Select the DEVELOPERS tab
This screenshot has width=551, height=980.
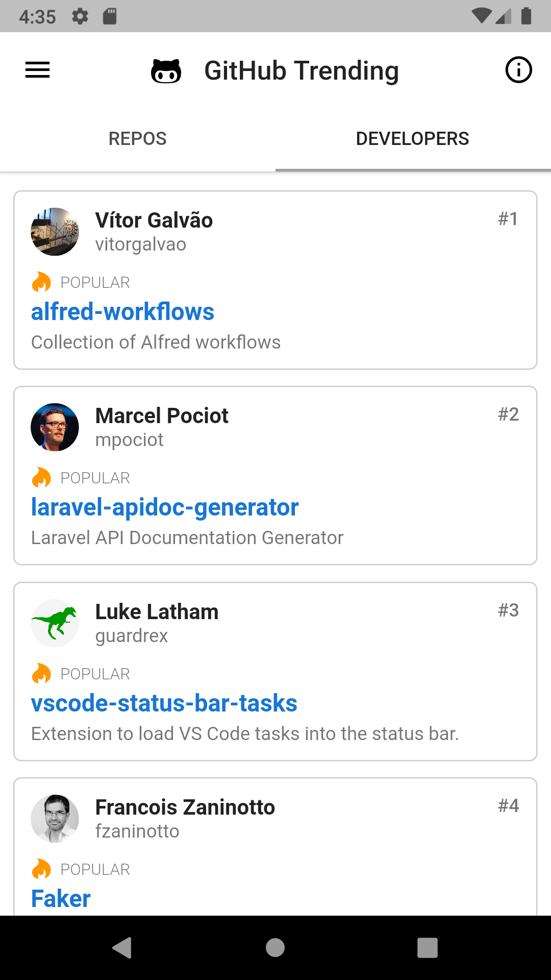[x=412, y=138]
